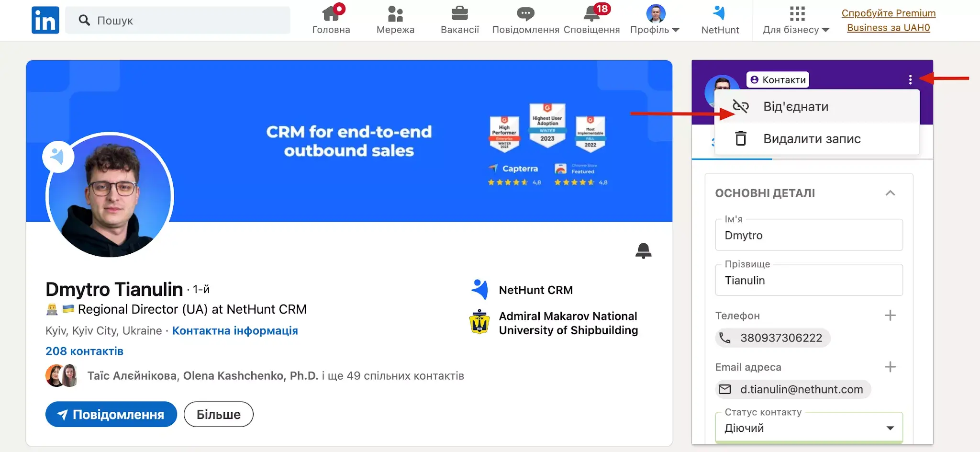980x452 pixels.
Task: Collapse the ОСНОВНІ ДЕТАЛІ section
Action: (x=890, y=193)
